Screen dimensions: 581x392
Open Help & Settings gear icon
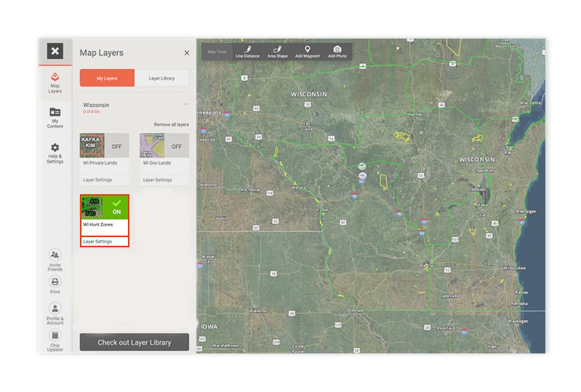click(x=55, y=148)
